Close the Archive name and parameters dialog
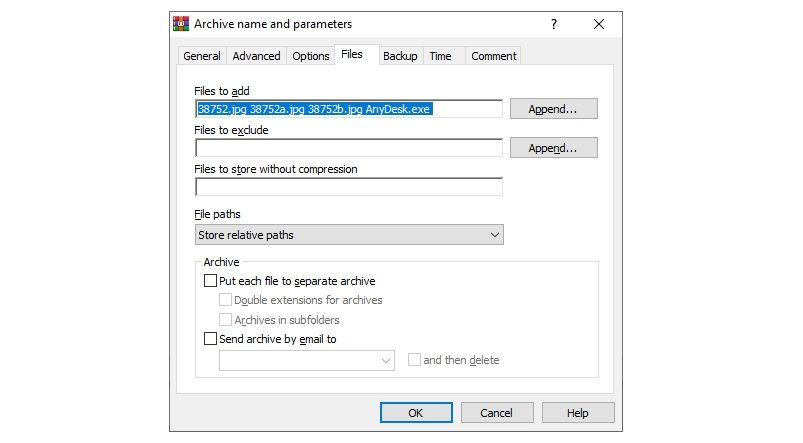This screenshot has height=443, width=803. coord(598,23)
